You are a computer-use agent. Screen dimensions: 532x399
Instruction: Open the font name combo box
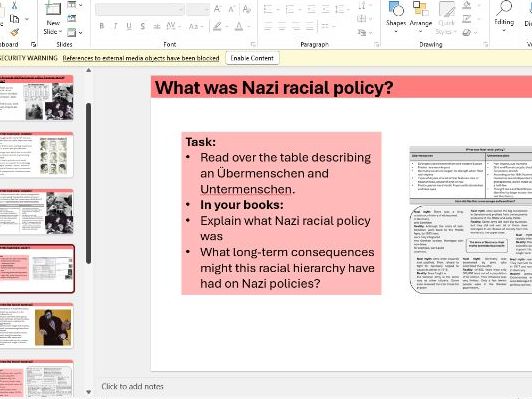140,10
